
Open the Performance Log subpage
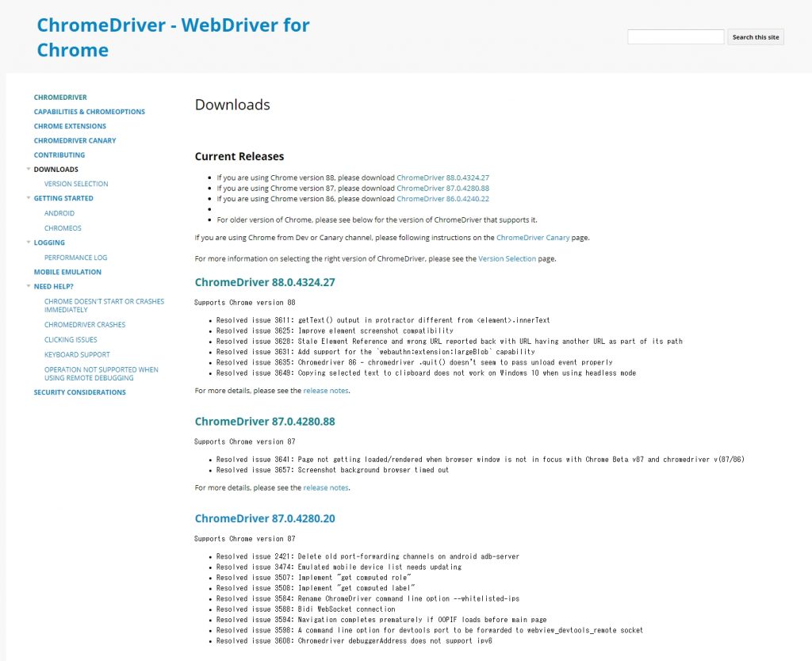[x=75, y=258]
